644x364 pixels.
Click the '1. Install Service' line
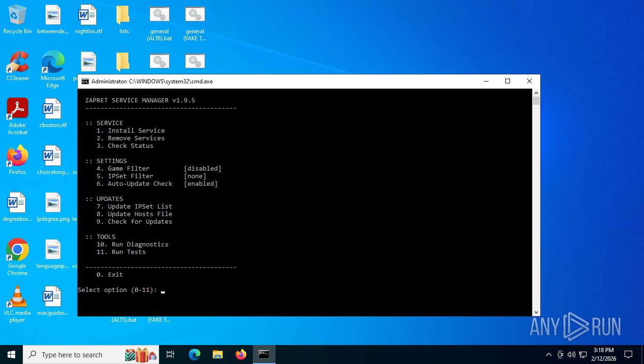131,131
